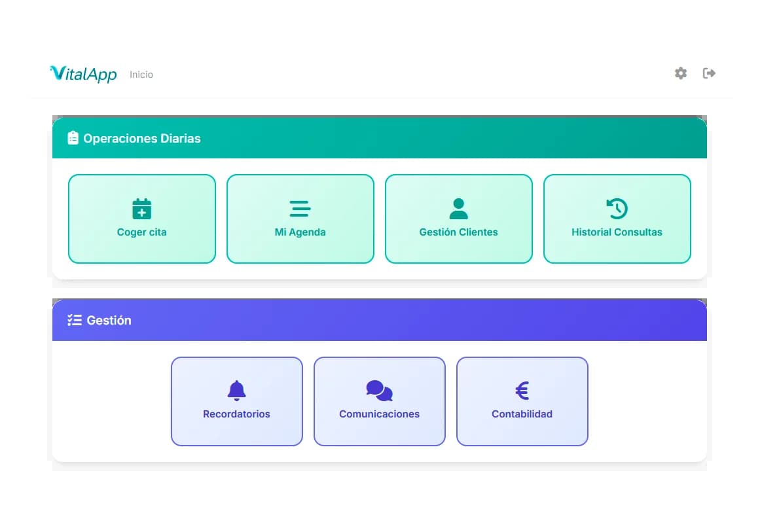
Task: Open Mi Agenda
Action: tap(300, 219)
